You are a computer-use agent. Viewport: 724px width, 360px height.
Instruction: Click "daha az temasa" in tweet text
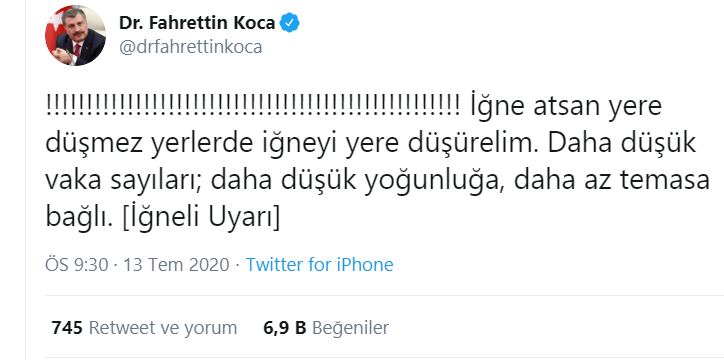(x=611, y=181)
